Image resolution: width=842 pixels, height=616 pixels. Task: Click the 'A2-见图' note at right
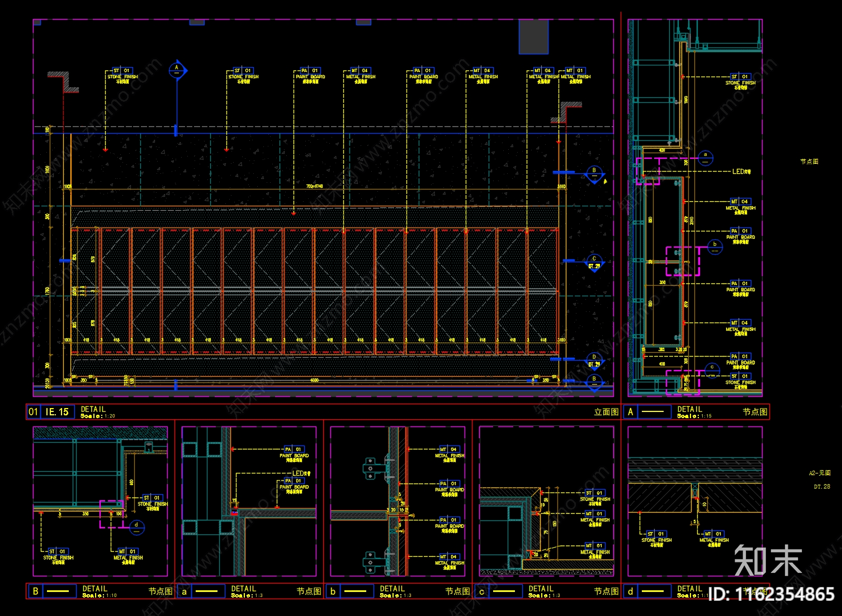(820, 473)
